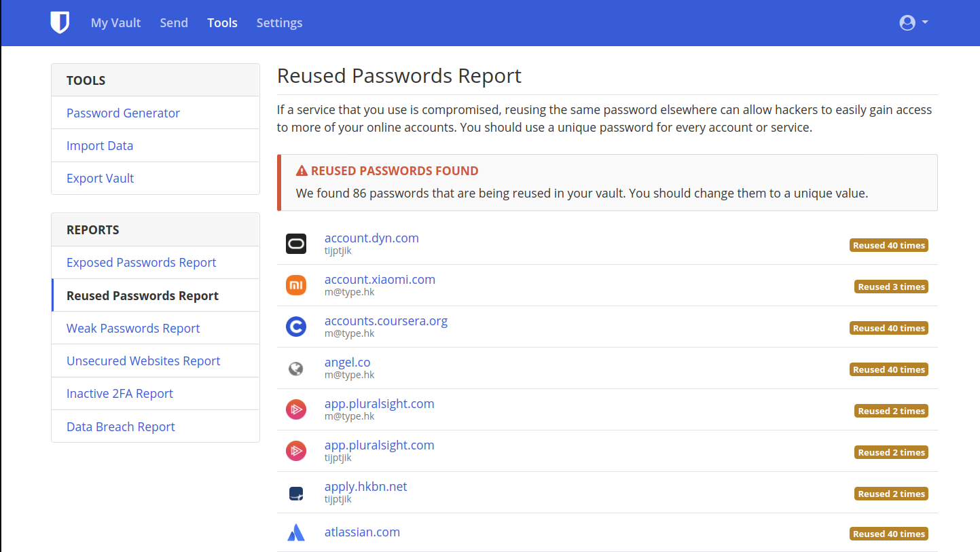This screenshot has height=552, width=980.
Task: Click the Bitwarden shield logo
Action: 60,22
